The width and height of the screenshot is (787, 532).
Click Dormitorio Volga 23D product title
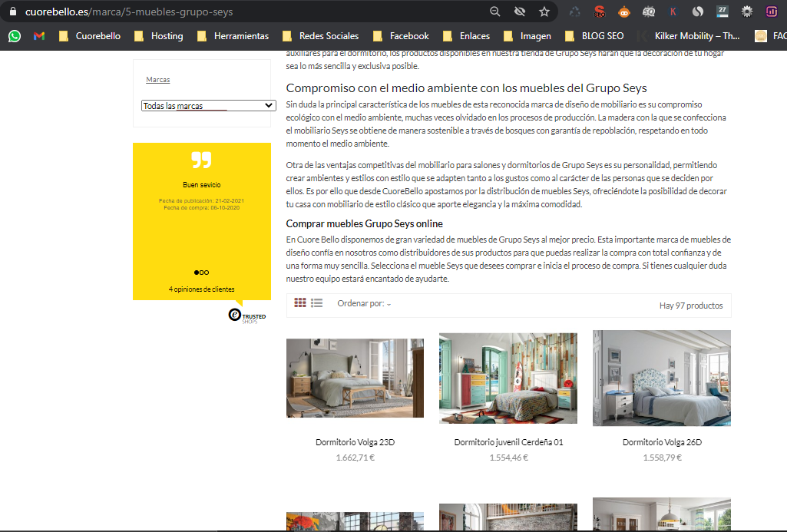pos(355,442)
